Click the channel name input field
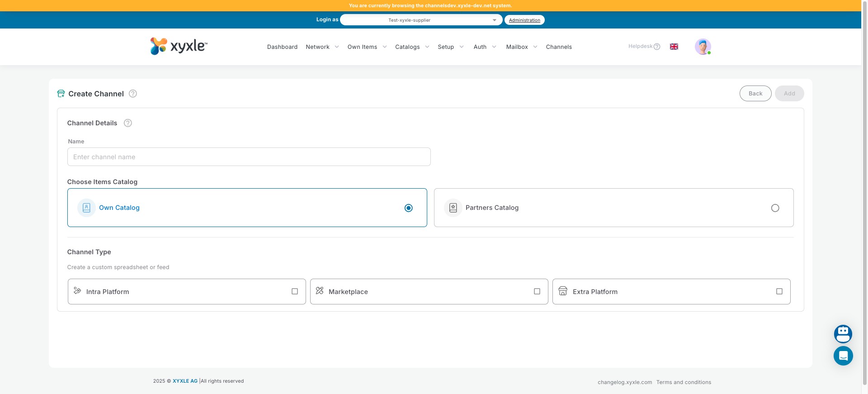Screen dimensions: 868x394 [249, 157]
